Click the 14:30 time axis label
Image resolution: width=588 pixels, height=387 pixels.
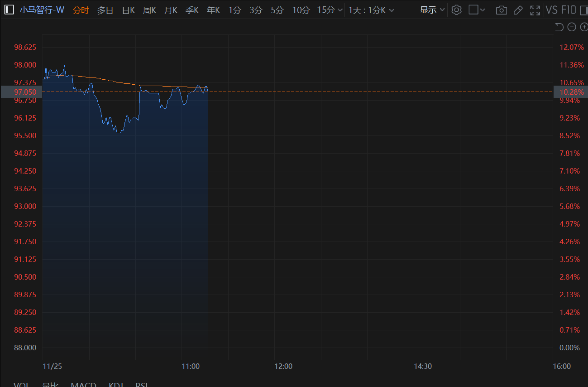pyautogui.click(x=423, y=366)
